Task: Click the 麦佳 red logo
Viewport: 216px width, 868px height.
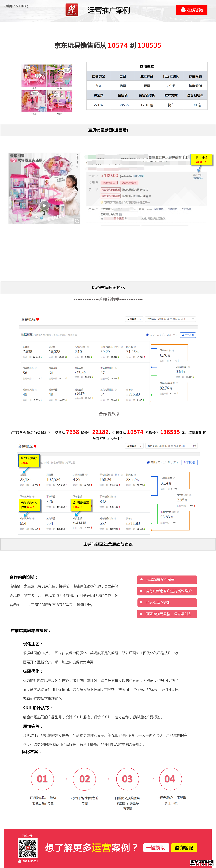Action: (72, 10)
